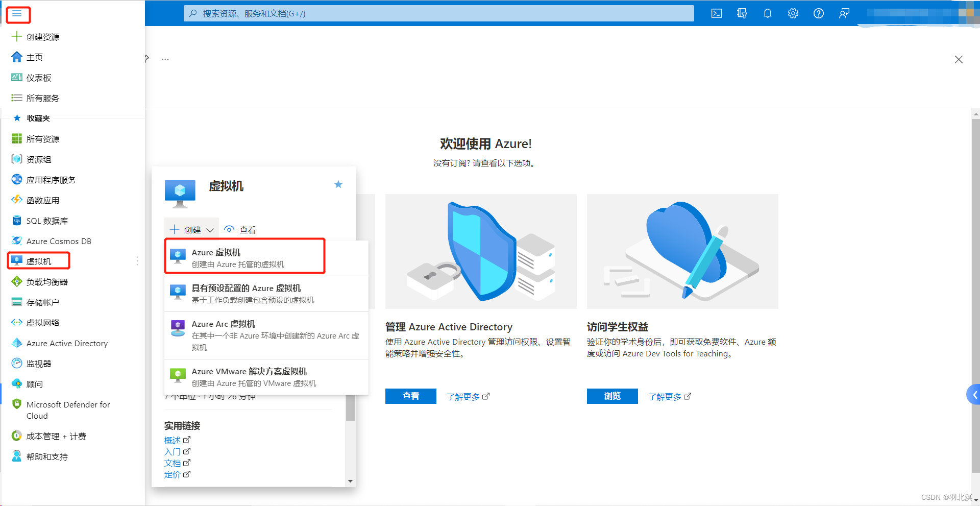Click the 负载均衡器 icon
The image size is (980, 506).
point(17,281)
